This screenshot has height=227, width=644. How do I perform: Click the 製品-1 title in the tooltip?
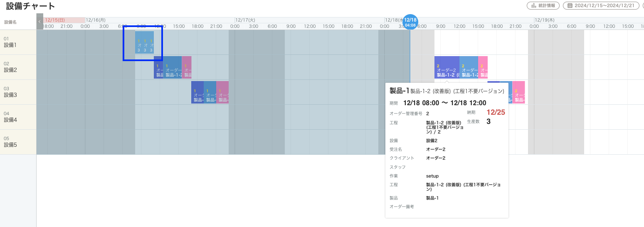point(399,90)
